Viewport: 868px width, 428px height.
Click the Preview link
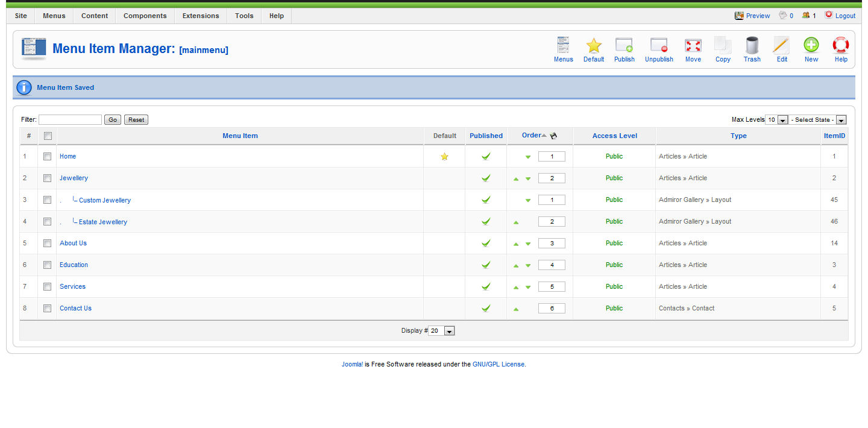point(758,16)
